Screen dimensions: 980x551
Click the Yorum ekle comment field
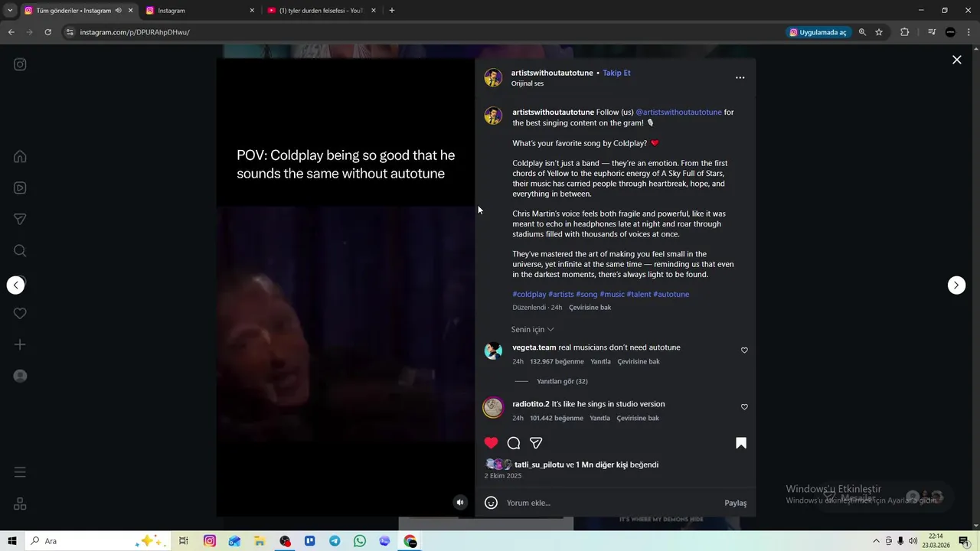[x=612, y=503]
